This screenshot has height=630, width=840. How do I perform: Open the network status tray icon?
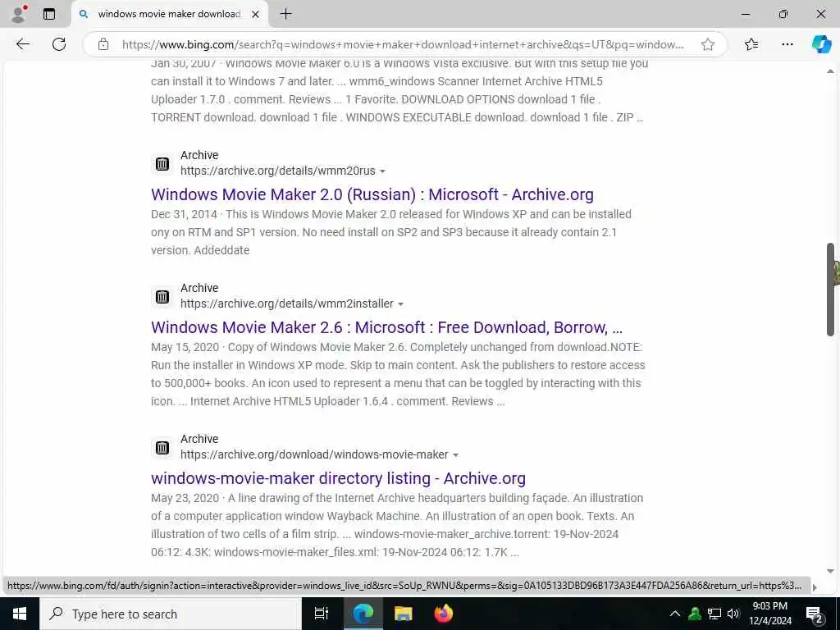point(714,614)
